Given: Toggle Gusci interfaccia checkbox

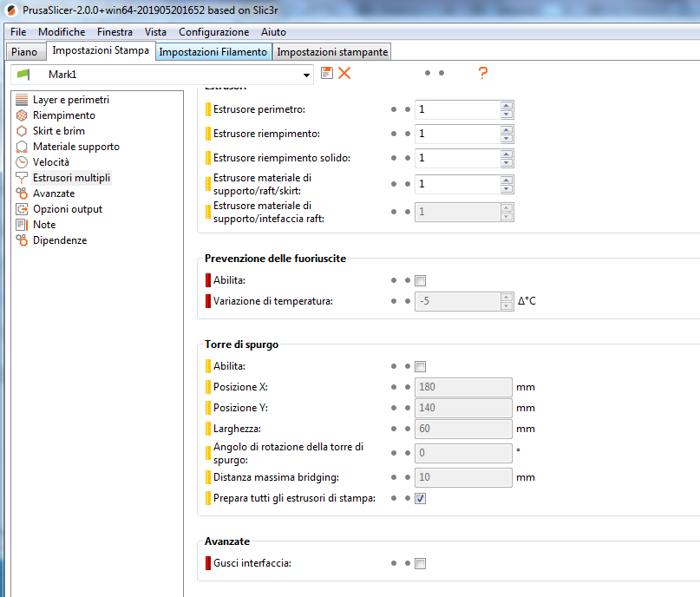Looking at the screenshot, I should click(x=421, y=563).
